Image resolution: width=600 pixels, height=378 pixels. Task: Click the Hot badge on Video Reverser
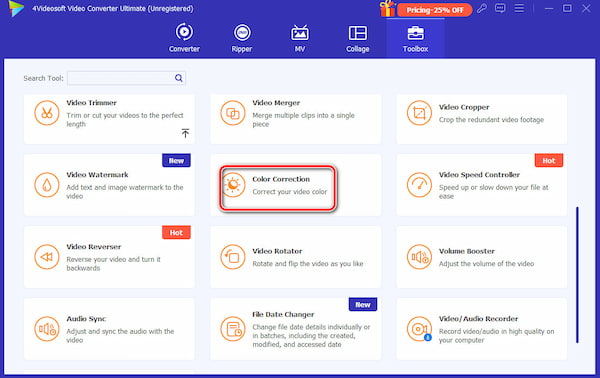click(176, 233)
